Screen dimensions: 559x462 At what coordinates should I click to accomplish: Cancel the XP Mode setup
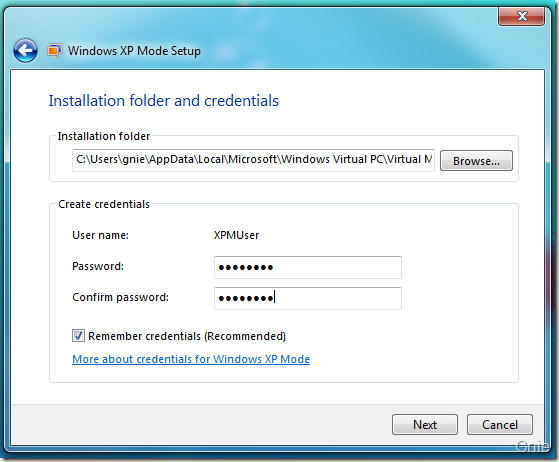point(500,425)
